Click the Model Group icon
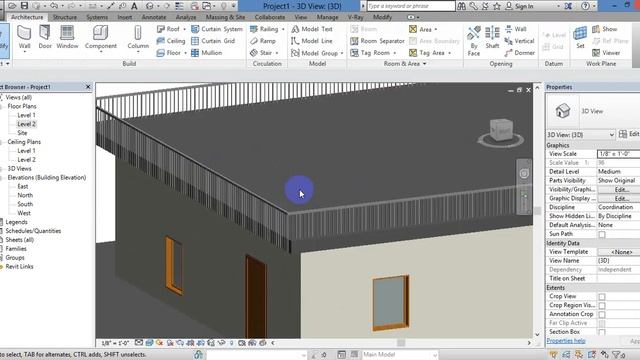 (295, 53)
